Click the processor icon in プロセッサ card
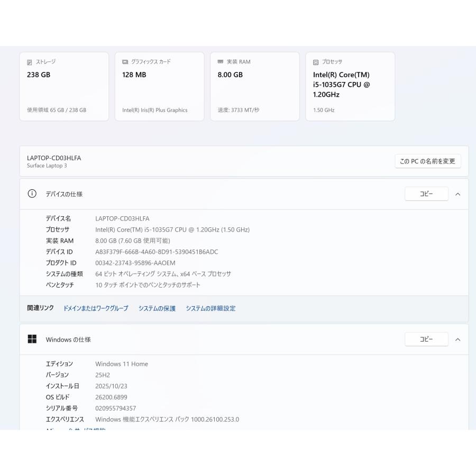 (x=316, y=62)
